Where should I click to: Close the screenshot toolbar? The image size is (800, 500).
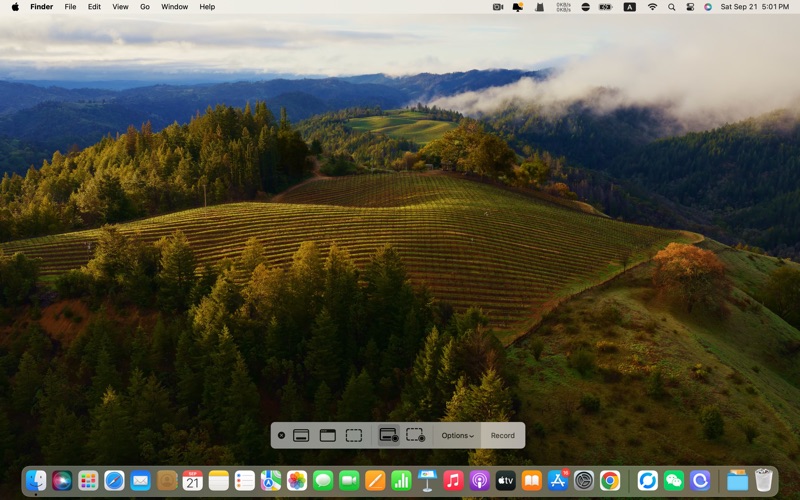click(281, 435)
